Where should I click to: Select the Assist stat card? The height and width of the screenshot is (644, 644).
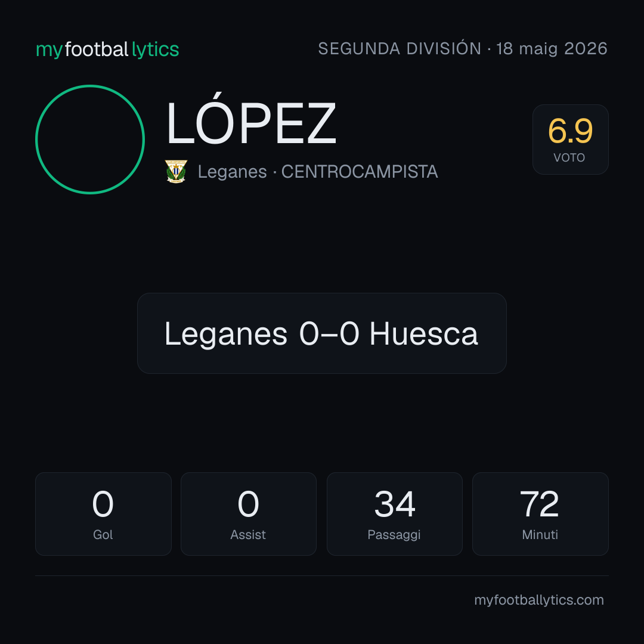tap(249, 514)
